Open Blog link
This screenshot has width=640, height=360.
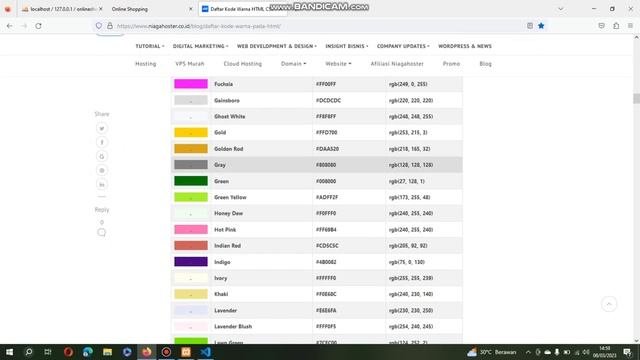coord(485,64)
